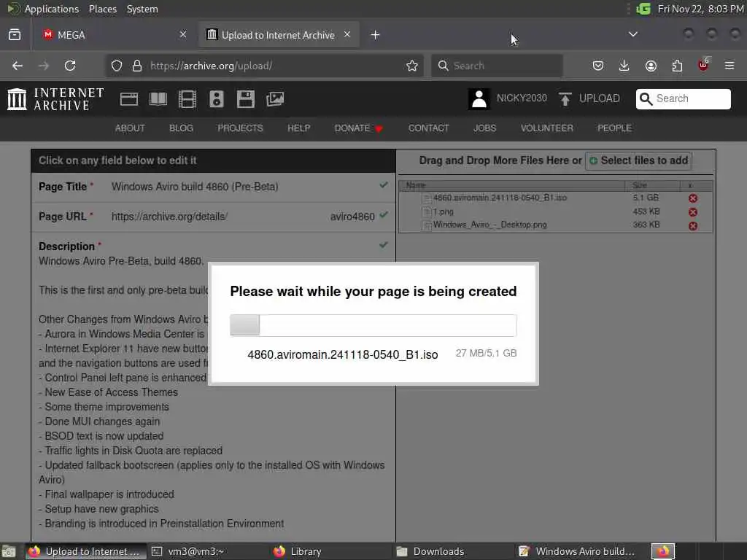Open the Video film icon in Archive navbar
Screen dimensions: 747x560
187,99
